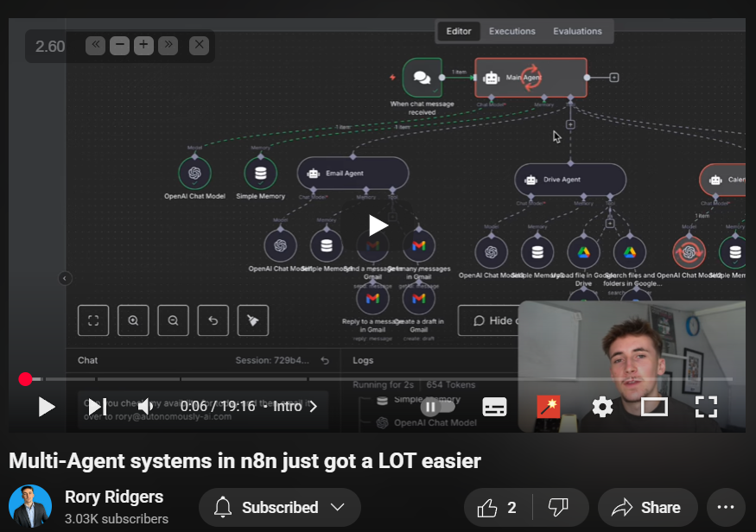Select the Executions tab
The image size is (756, 532).
(512, 31)
